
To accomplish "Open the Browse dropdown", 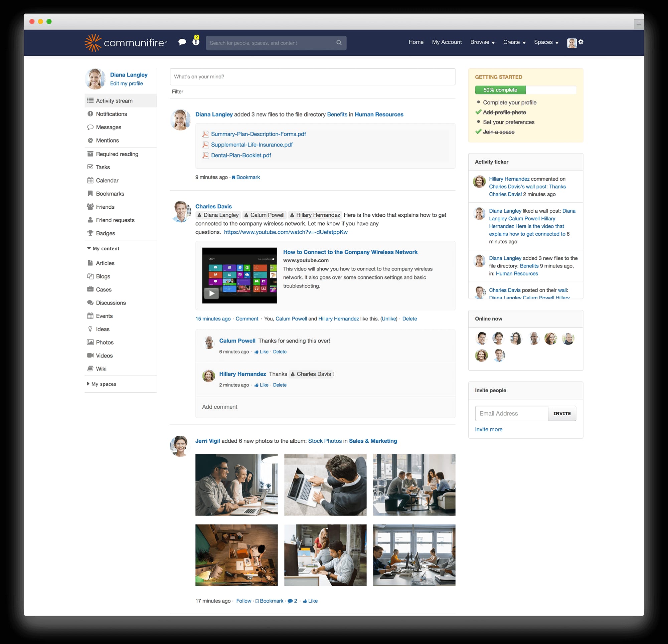I will click(x=482, y=42).
